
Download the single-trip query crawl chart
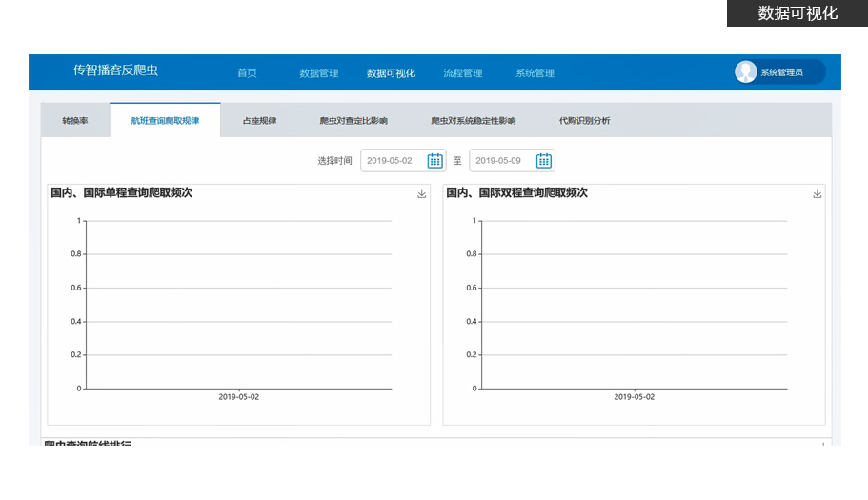tap(421, 194)
